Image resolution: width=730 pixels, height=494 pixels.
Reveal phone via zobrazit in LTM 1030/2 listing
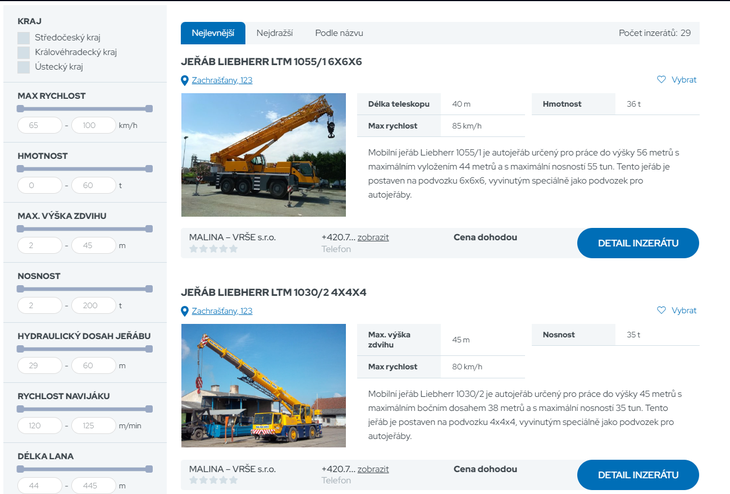click(373, 469)
